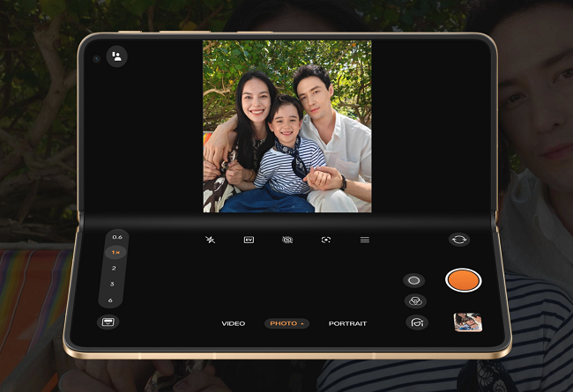Tap the people icon at top left
Image resolution: width=573 pixels, height=392 pixels.
coord(116,56)
